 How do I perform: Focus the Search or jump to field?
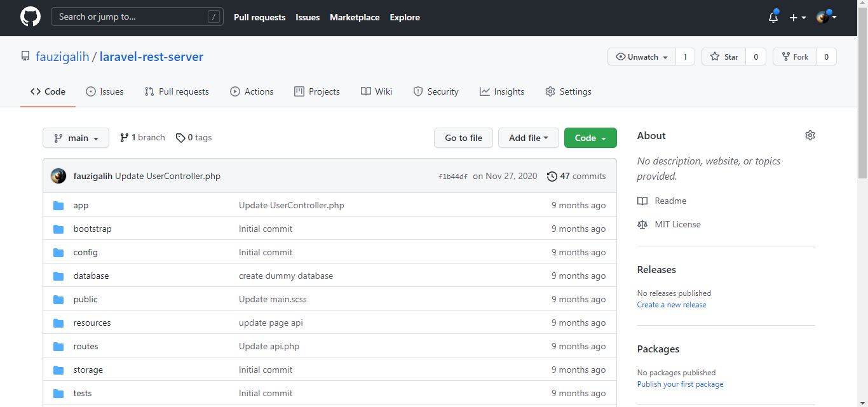coord(137,17)
